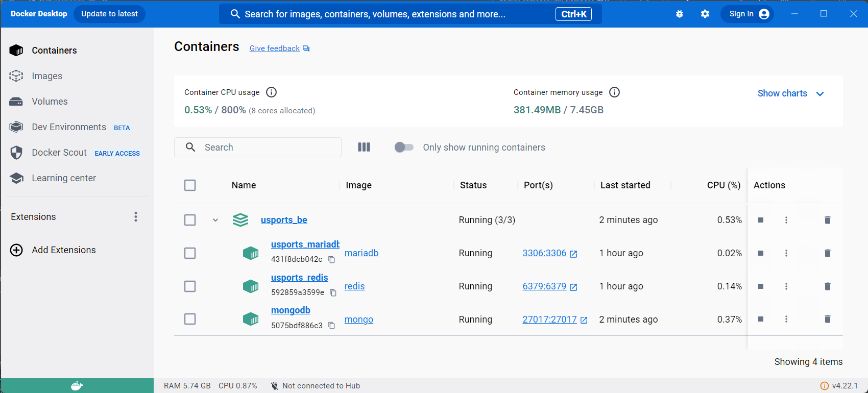The height and width of the screenshot is (393, 868).
Task: Collapse the usports_be stack chevron
Action: (215, 220)
